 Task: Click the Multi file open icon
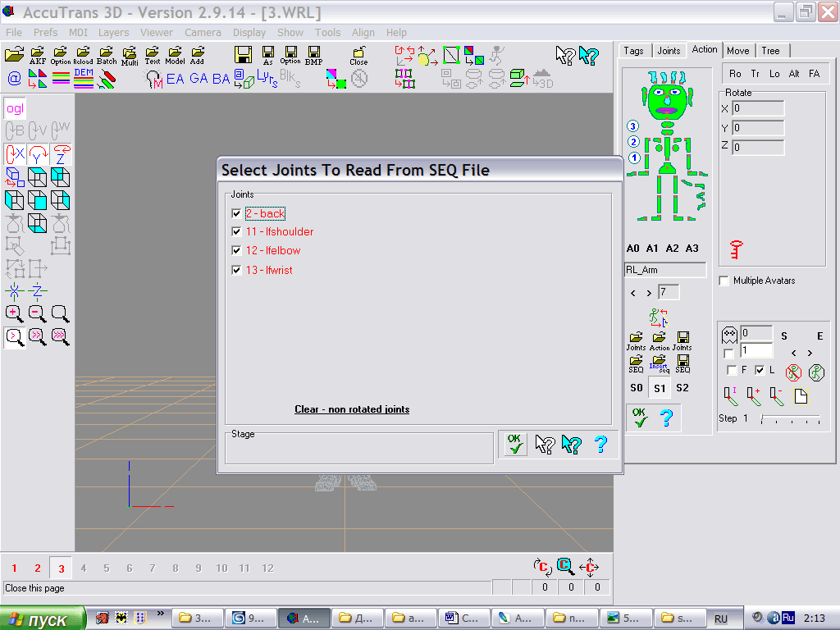[x=130, y=55]
